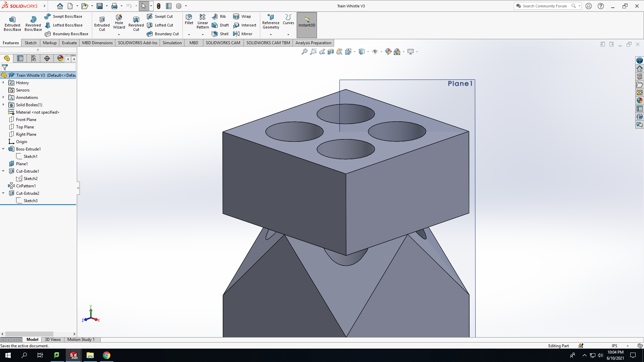Open Hide/Show Items visibility toggle
The height and width of the screenshot is (362, 644).
point(375,52)
